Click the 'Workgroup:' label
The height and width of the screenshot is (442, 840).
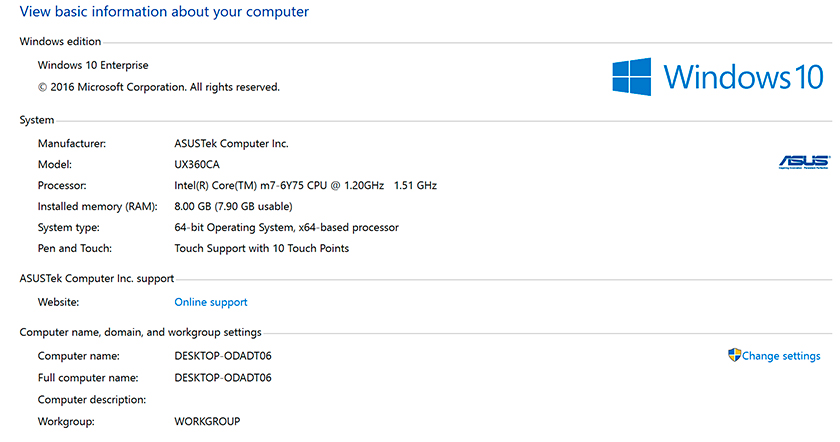66,422
